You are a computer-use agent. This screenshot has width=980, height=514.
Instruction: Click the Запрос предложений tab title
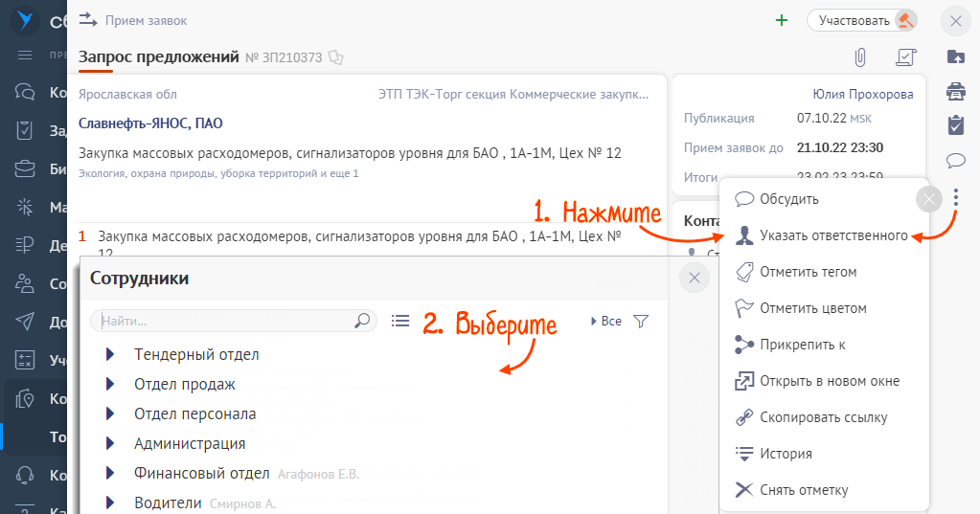(159, 56)
